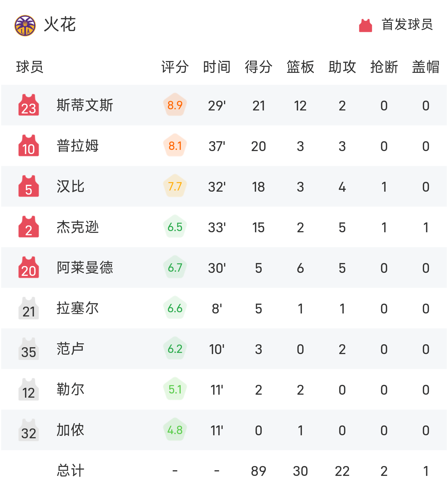
Task: Open player 杰克逊 profile
Action: (x=78, y=227)
